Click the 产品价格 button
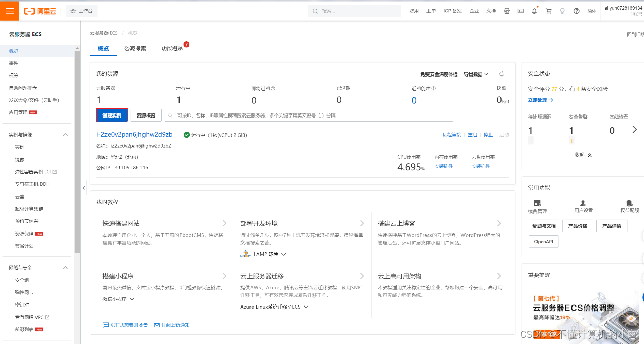644x344 pixels. (578, 226)
